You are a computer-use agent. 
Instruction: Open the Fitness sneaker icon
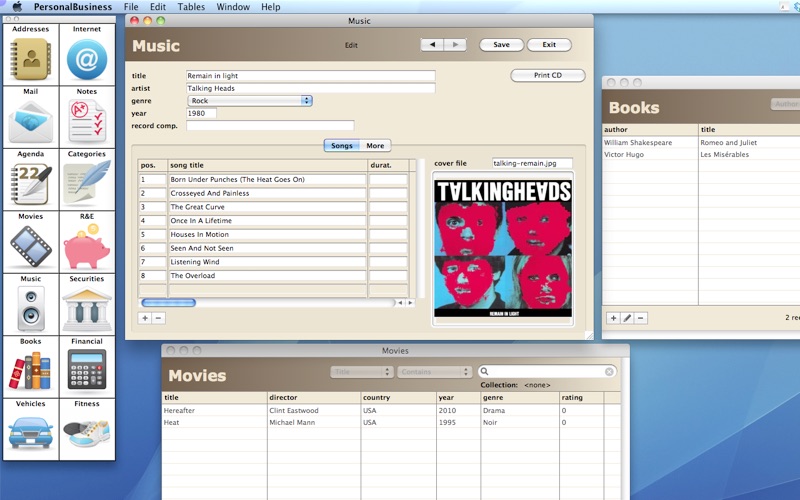coord(87,433)
